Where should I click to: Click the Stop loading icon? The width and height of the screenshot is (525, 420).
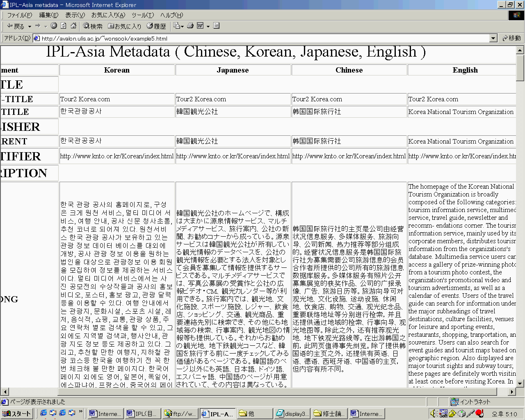[54, 26]
